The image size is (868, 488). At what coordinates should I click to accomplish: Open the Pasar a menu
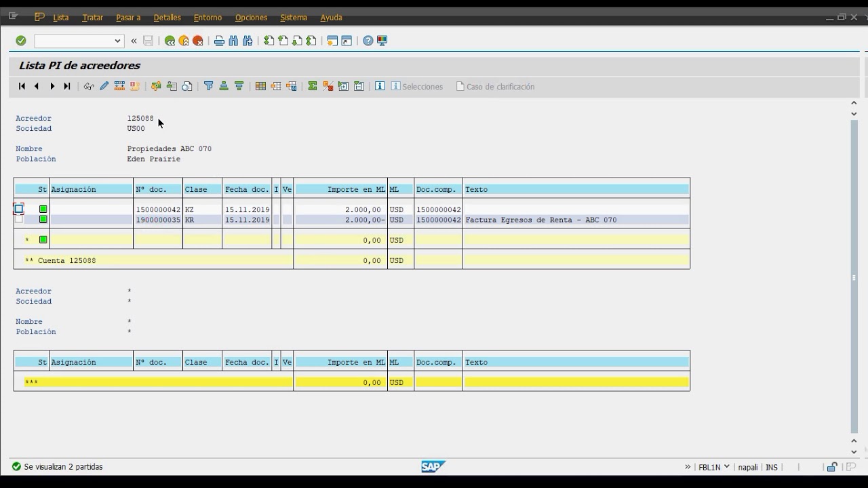(128, 18)
